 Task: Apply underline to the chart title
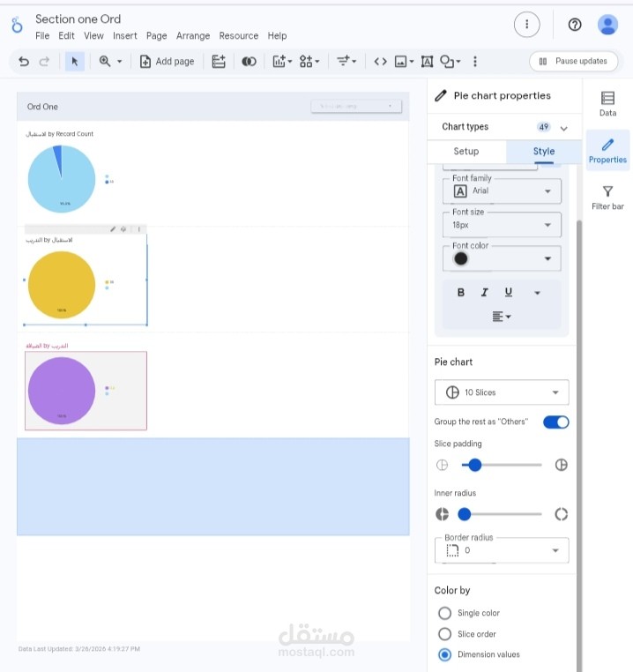(509, 292)
